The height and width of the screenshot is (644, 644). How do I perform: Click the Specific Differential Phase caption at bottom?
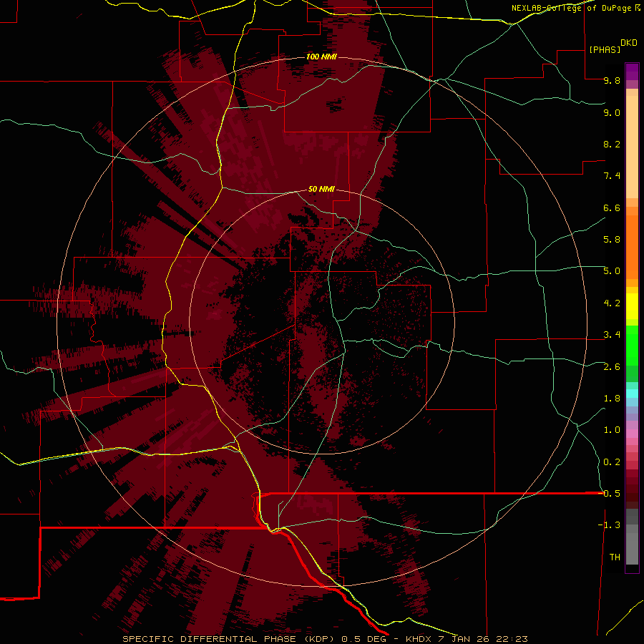click(x=325, y=639)
